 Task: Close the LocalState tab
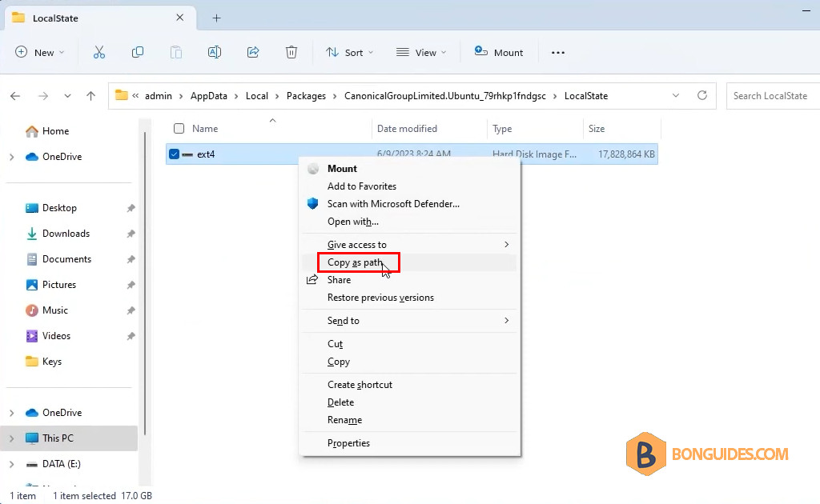pyautogui.click(x=180, y=18)
